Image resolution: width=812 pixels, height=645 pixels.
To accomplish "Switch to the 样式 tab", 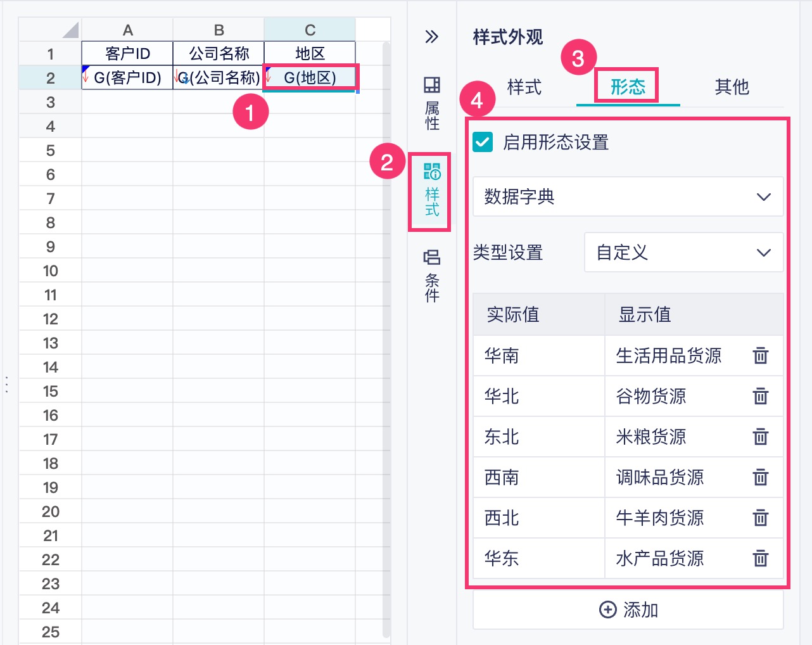I will point(524,87).
